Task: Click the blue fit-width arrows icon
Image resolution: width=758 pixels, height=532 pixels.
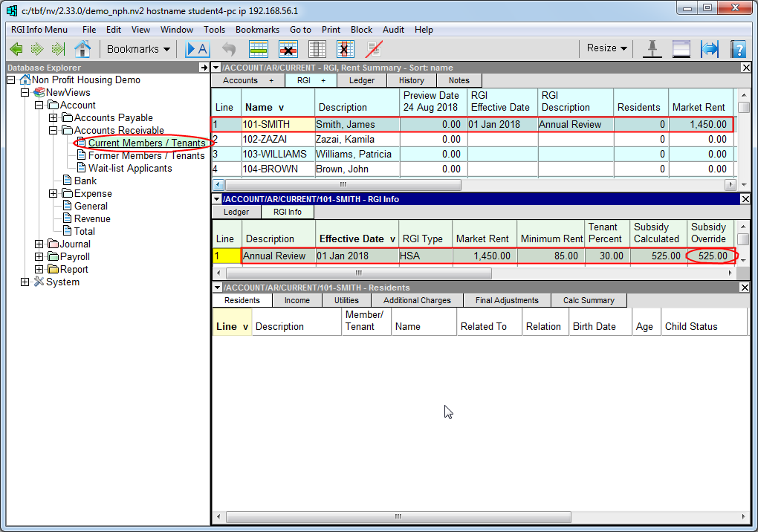Action: tap(710, 49)
